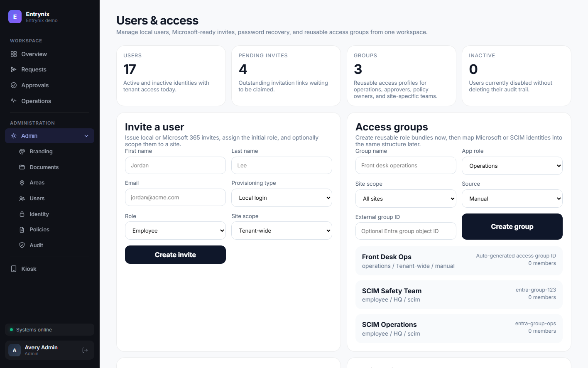
Task: Open the Source dropdown set to Manual
Action: pos(512,199)
